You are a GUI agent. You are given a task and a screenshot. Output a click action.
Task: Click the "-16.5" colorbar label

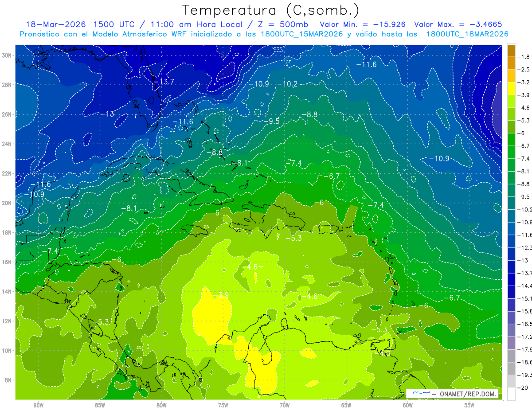click(526, 324)
